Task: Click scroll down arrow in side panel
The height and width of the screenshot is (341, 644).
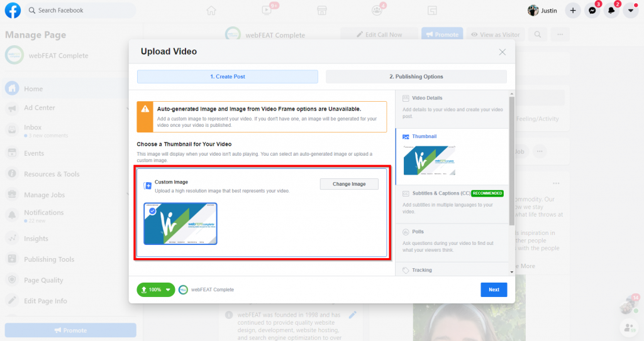Action: coord(512,272)
